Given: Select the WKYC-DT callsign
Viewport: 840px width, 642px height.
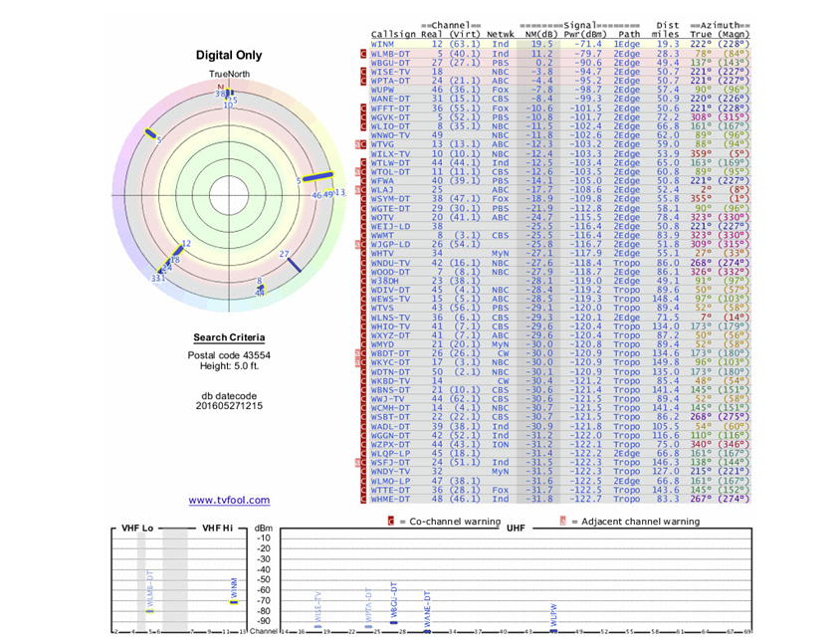Looking at the screenshot, I should [x=390, y=362].
